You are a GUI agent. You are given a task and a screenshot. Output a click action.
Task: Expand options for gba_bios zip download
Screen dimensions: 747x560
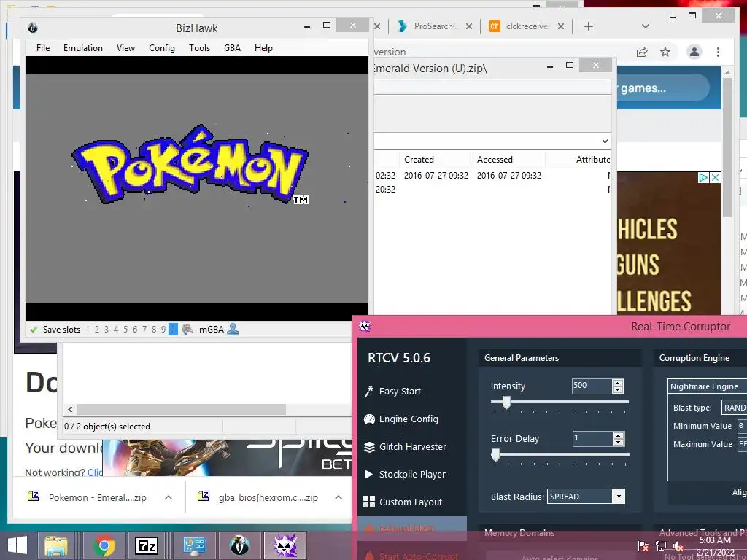pos(338,497)
